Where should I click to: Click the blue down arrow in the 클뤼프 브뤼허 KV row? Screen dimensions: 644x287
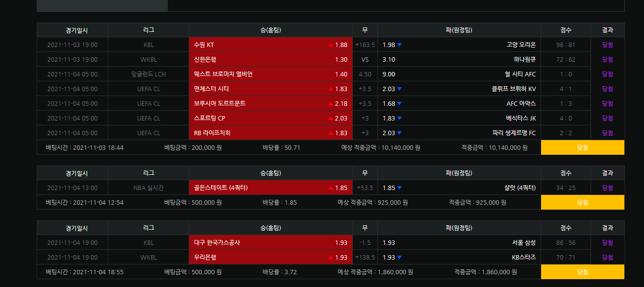tap(399, 89)
